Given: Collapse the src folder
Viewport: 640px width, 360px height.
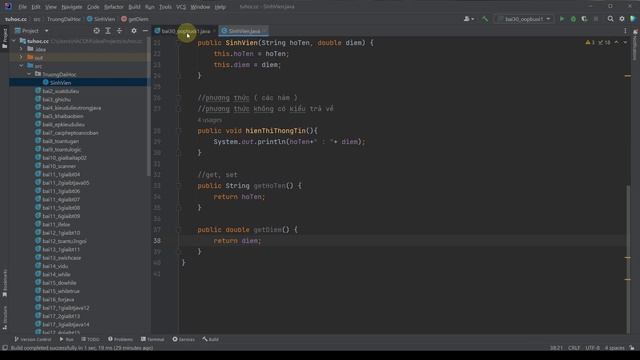Looking at the screenshot, I should (x=21, y=66).
